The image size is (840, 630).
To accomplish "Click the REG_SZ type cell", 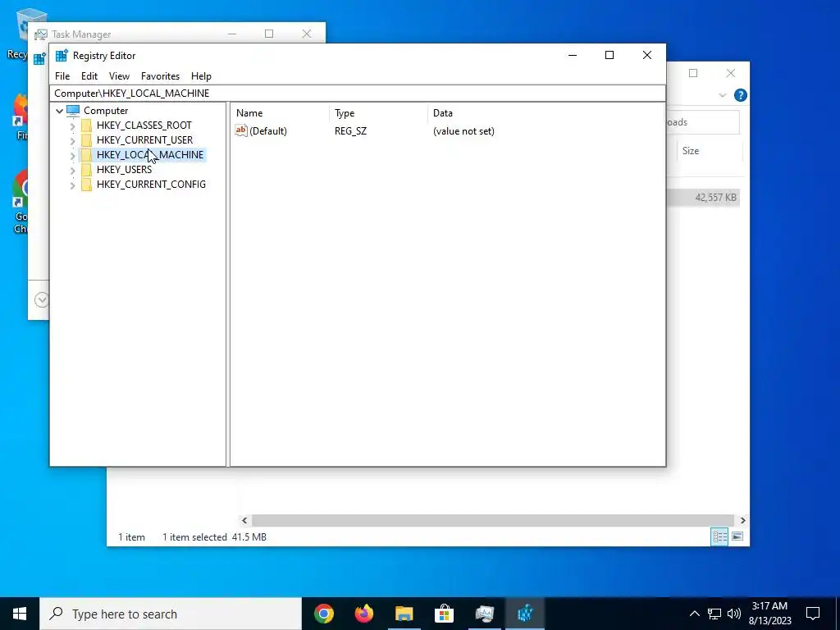I will pyautogui.click(x=351, y=131).
